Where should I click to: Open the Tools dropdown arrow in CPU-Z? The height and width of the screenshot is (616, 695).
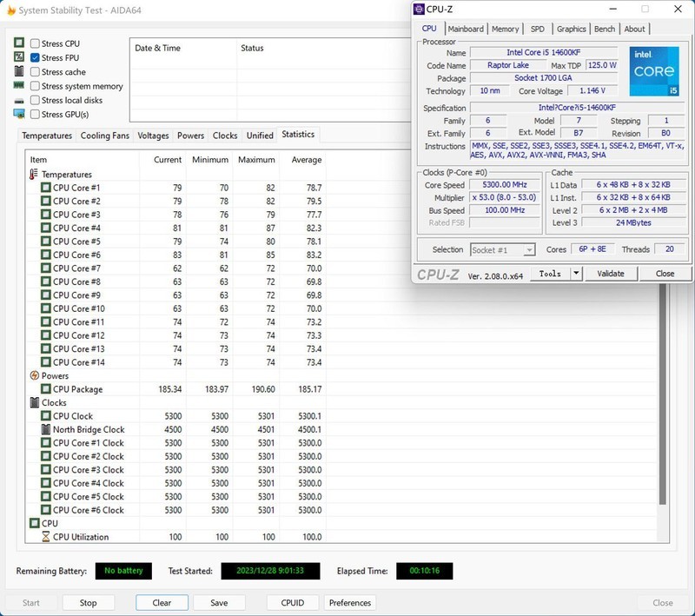pyautogui.click(x=576, y=274)
